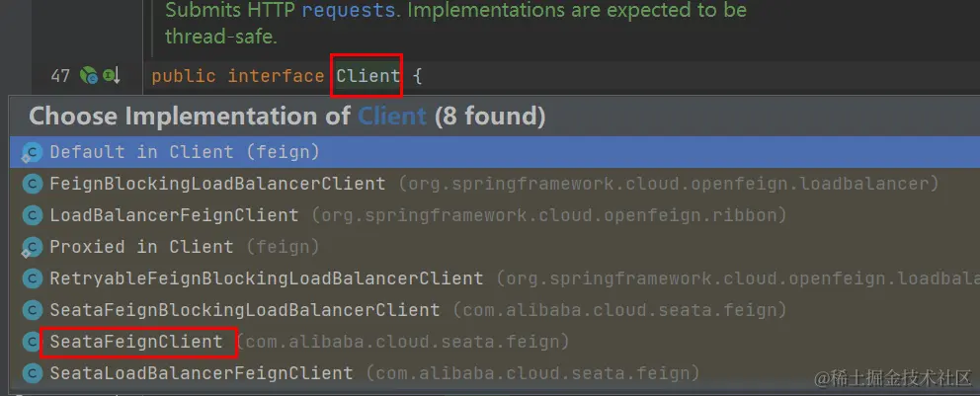The width and height of the screenshot is (980, 396).
Task: Click the Client interface name in code
Action: coord(367,76)
